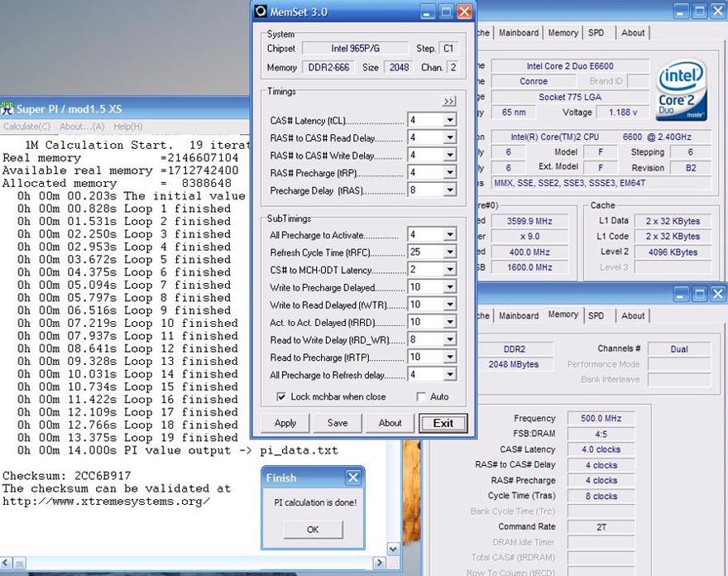
Task: Open All Precharge to Refresh delay dropdown
Action: point(449,374)
